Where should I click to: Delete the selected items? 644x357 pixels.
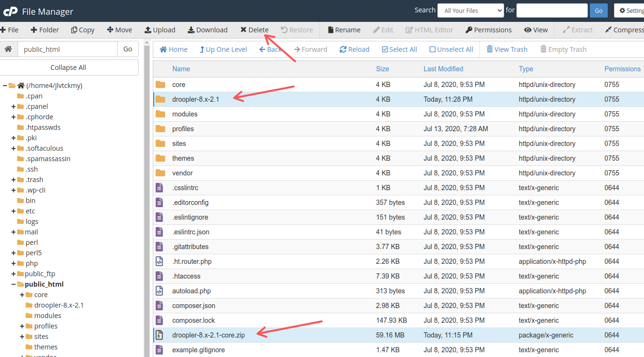pos(254,30)
